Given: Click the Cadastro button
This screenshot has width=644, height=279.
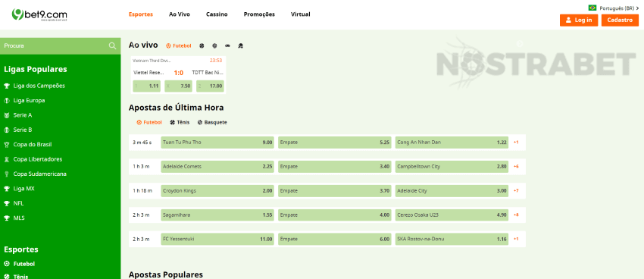Looking at the screenshot, I should point(620,20).
